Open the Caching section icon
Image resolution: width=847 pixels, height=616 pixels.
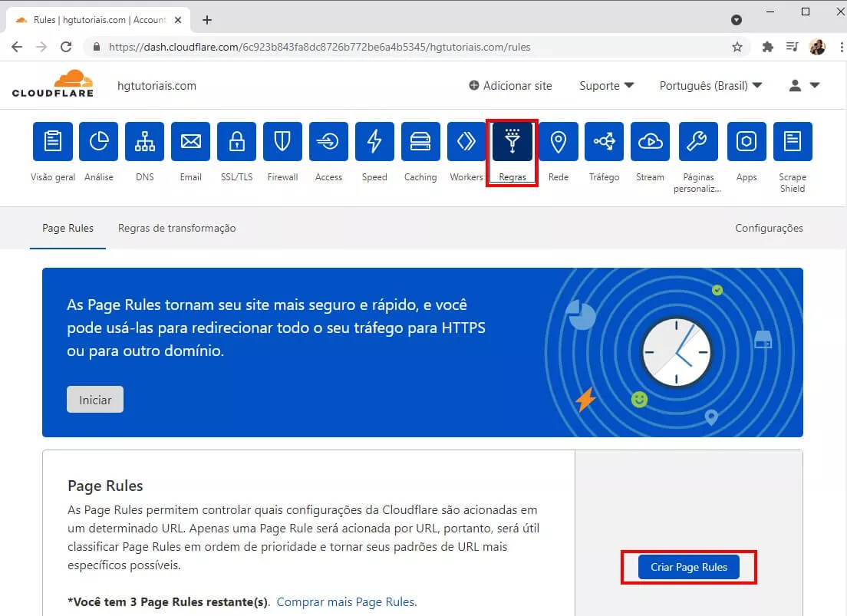point(420,142)
